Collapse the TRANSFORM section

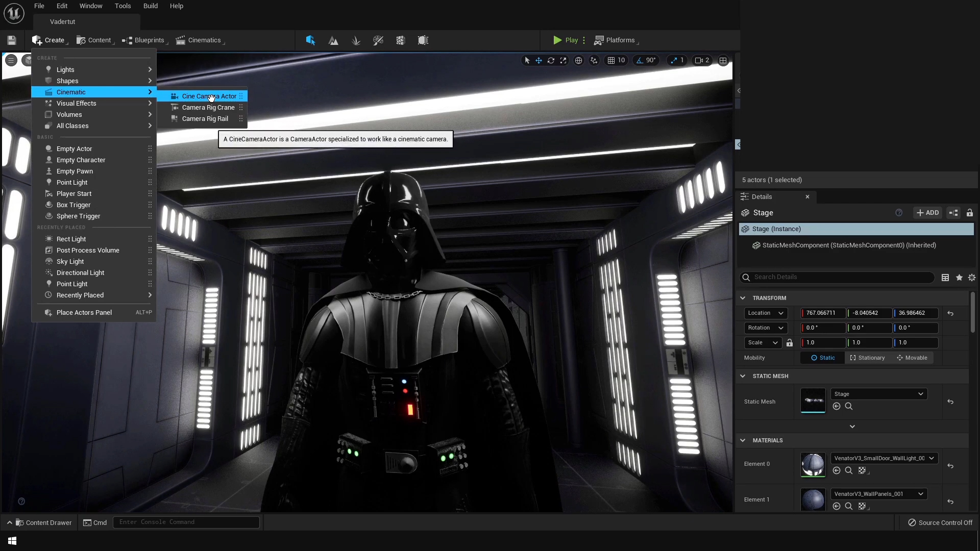[743, 298]
